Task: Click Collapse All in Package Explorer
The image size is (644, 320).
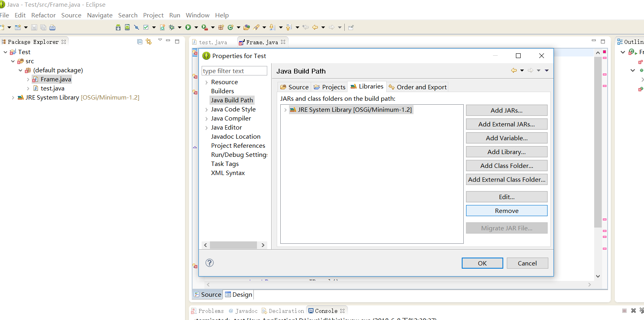Action: tap(140, 41)
